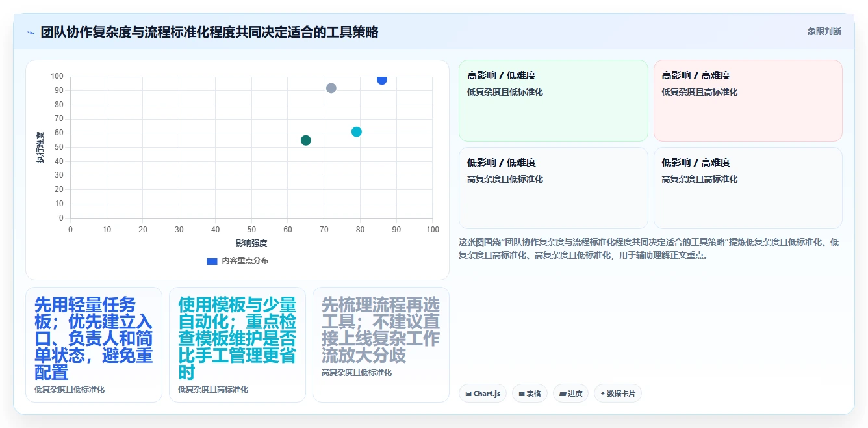Select the cyan scatter point near 61
This screenshot has width=868, height=428.
pyautogui.click(x=357, y=131)
